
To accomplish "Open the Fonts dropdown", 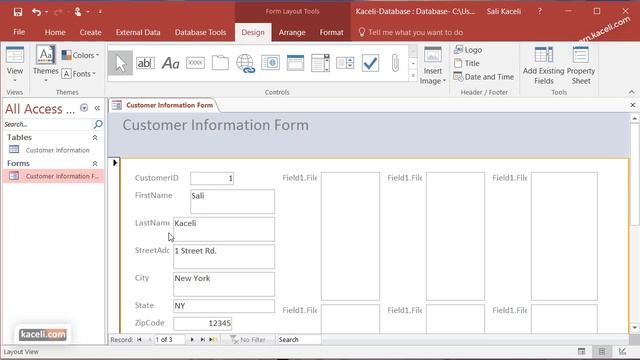I will tap(79, 74).
